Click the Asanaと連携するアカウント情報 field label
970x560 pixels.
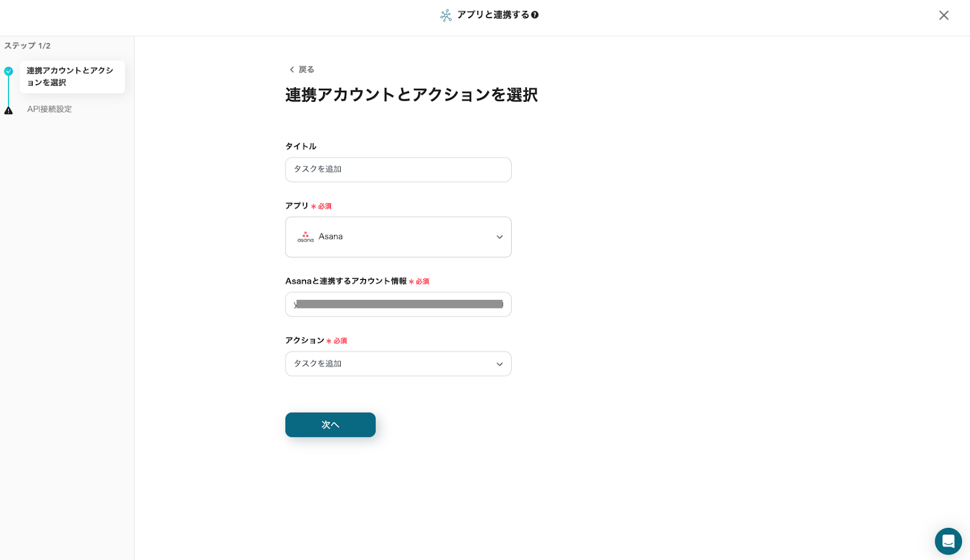click(346, 281)
